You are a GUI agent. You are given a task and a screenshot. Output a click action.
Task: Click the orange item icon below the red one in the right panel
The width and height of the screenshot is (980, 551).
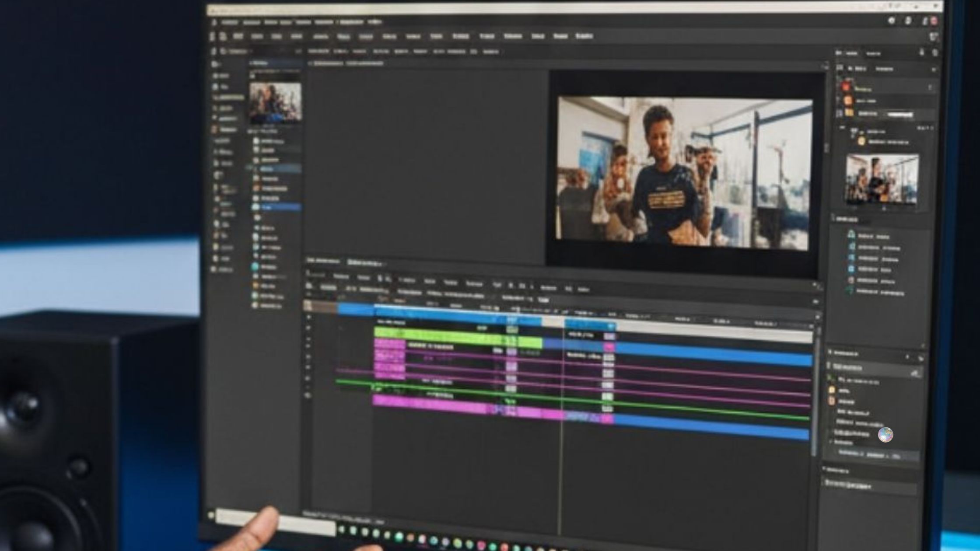[x=848, y=100]
